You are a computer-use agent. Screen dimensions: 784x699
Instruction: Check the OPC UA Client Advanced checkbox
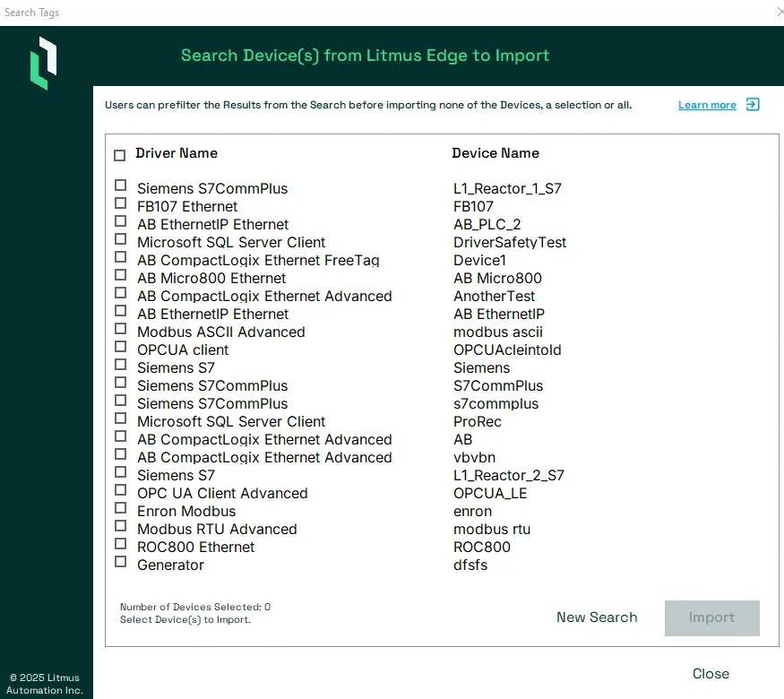point(120,490)
